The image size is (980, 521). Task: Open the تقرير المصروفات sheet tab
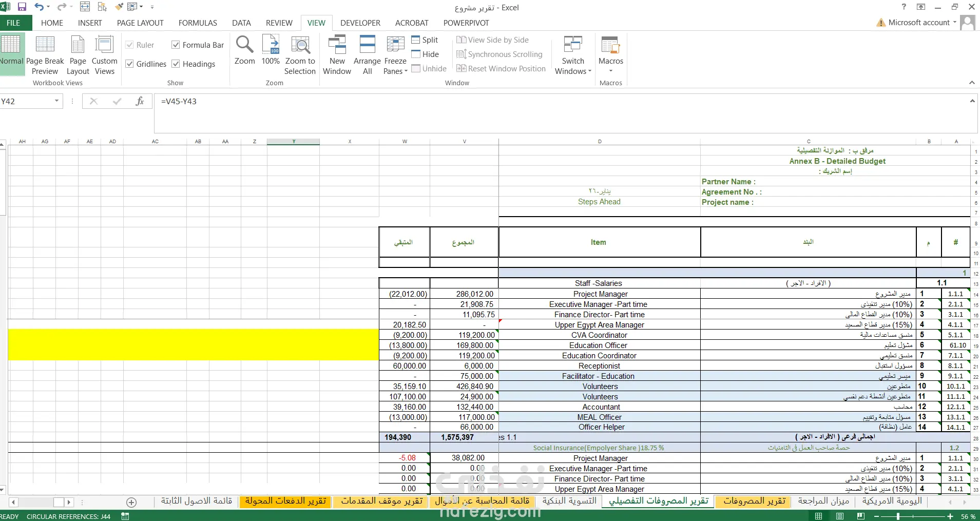(754, 501)
